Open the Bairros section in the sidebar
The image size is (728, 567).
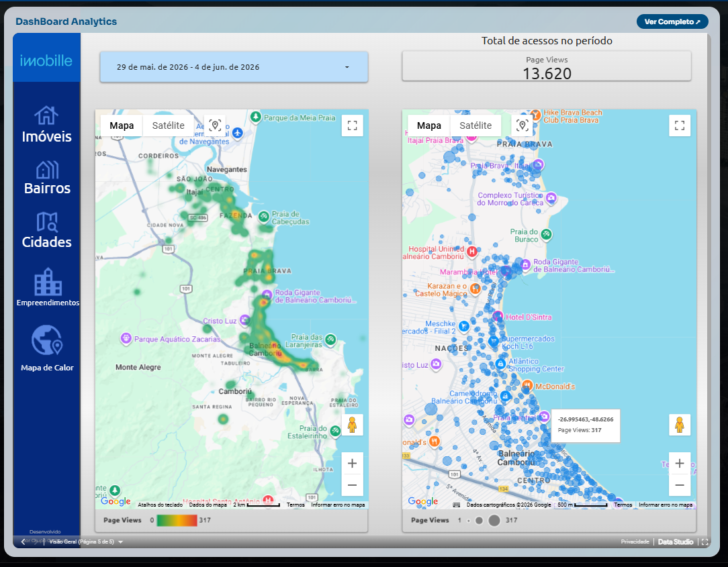click(x=47, y=178)
